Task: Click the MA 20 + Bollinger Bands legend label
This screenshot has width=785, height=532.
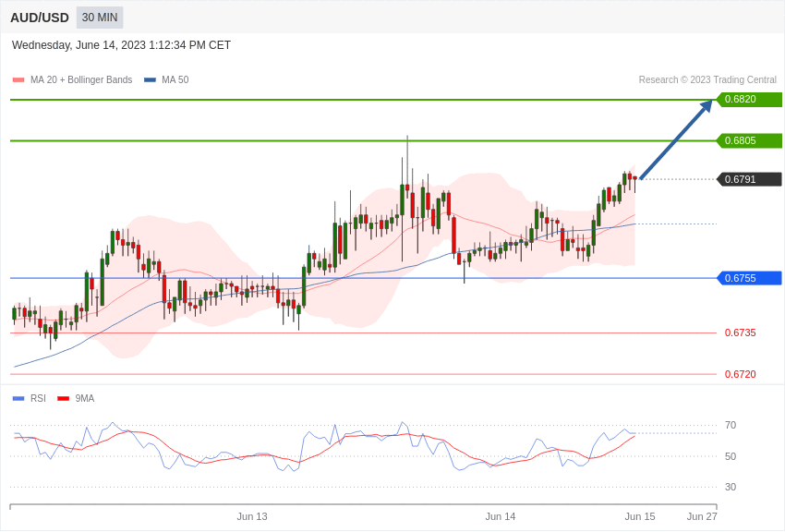Action: [81, 79]
